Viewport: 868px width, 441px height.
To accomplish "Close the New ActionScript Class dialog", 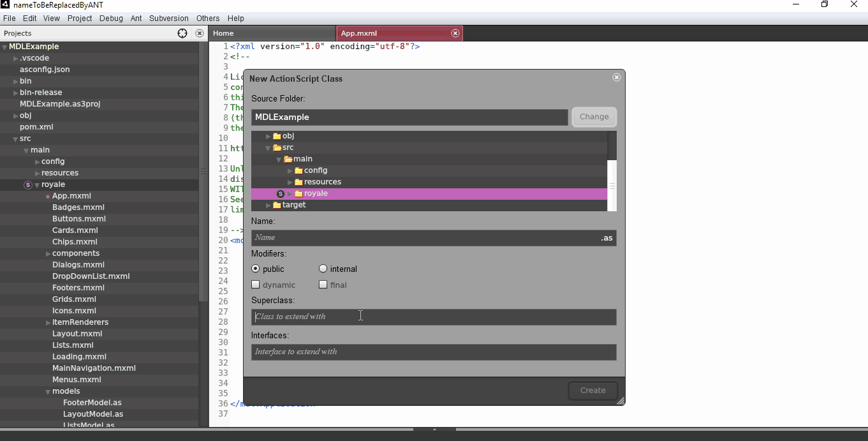I will click(x=616, y=77).
